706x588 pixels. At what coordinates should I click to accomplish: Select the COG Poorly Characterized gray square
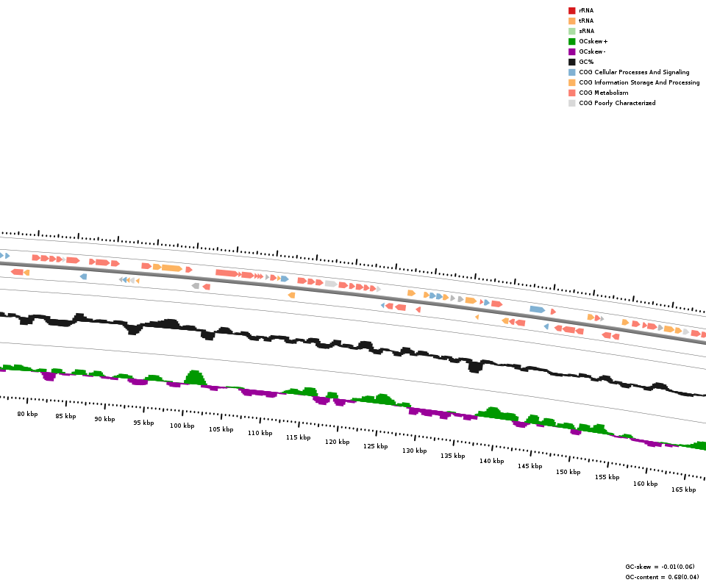coord(571,103)
